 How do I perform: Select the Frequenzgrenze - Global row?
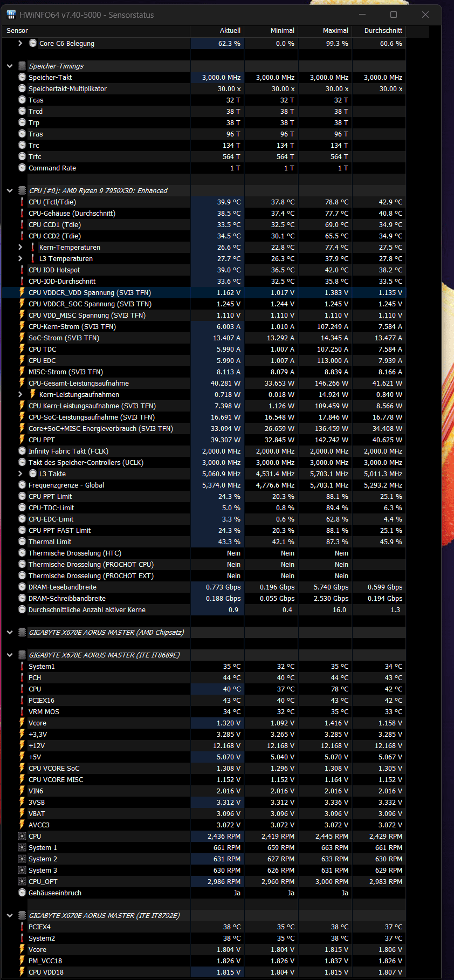(x=204, y=485)
